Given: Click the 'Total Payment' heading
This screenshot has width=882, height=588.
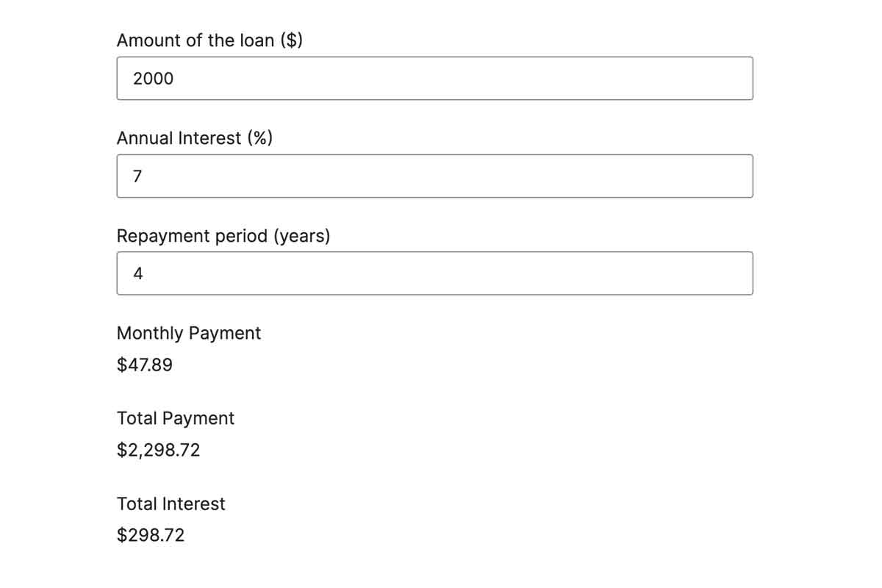Looking at the screenshot, I should point(176,419).
